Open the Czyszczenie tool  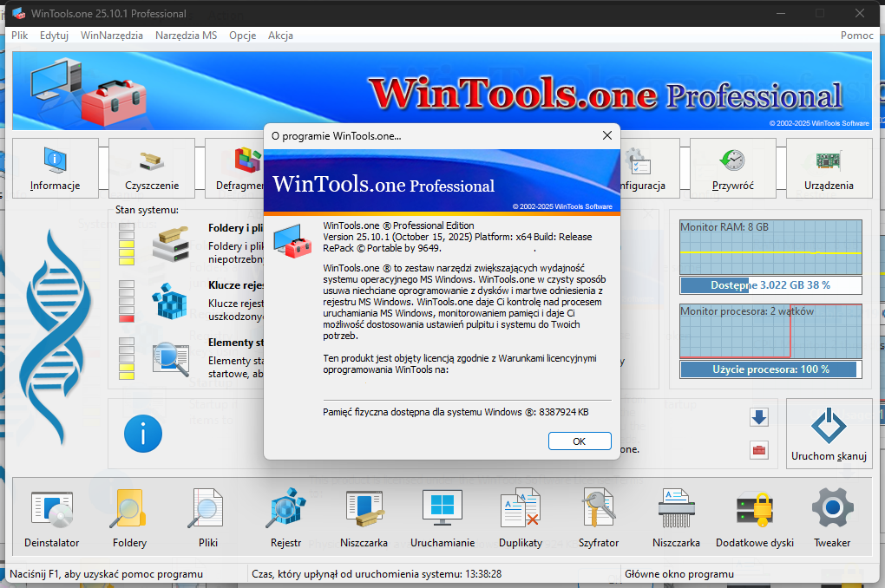click(152, 168)
